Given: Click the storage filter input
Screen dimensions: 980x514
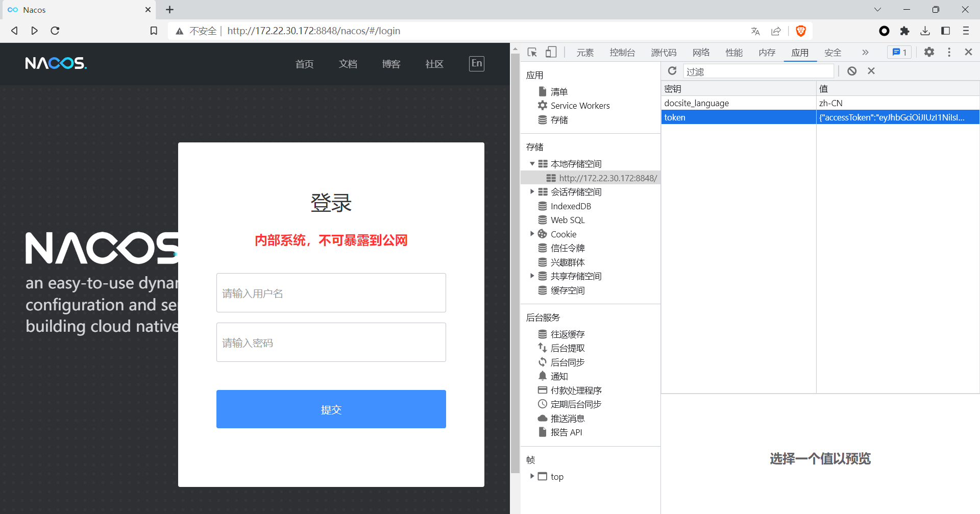Looking at the screenshot, I should pyautogui.click(x=758, y=71).
